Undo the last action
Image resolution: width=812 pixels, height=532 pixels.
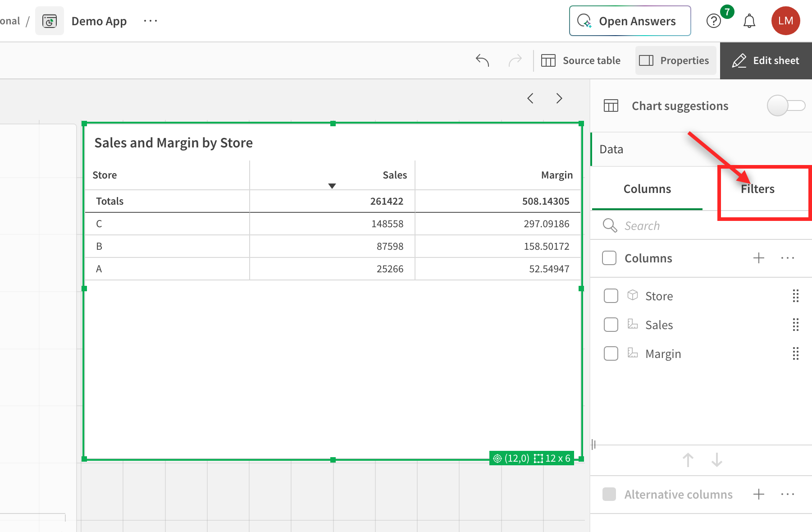pyautogui.click(x=482, y=60)
